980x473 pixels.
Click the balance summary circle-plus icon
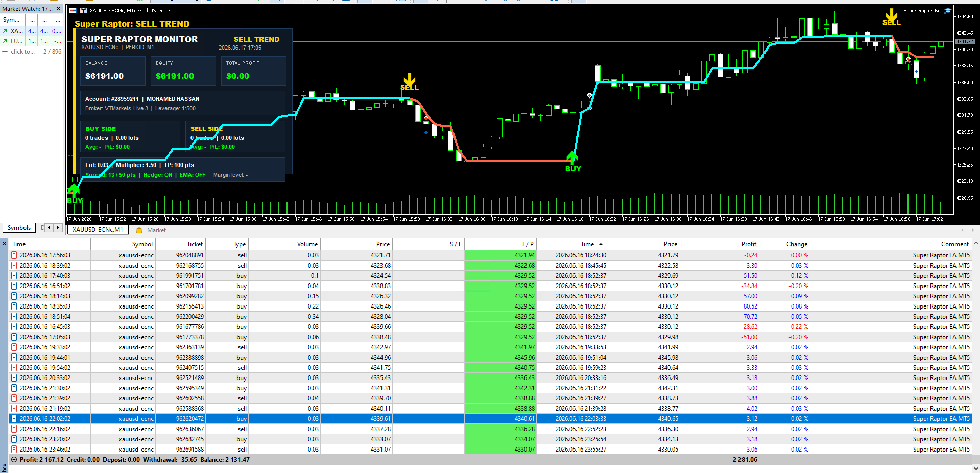(x=14, y=460)
